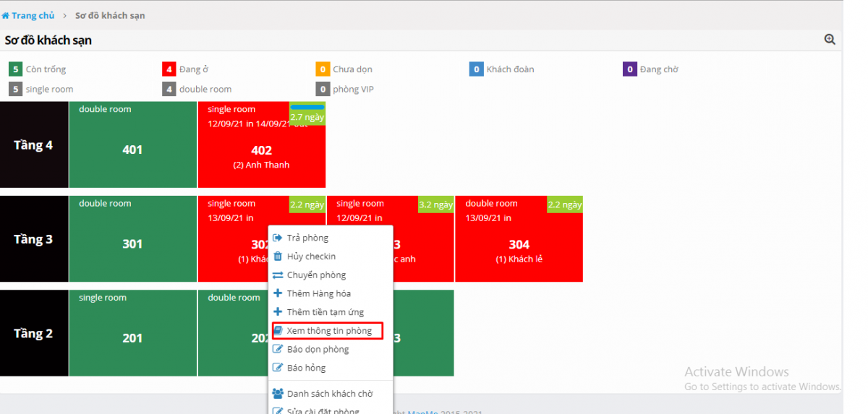Click the book icon beside Xem thông tin phòng
Viewport: 868px width, 414px height.
coord(277,331)
